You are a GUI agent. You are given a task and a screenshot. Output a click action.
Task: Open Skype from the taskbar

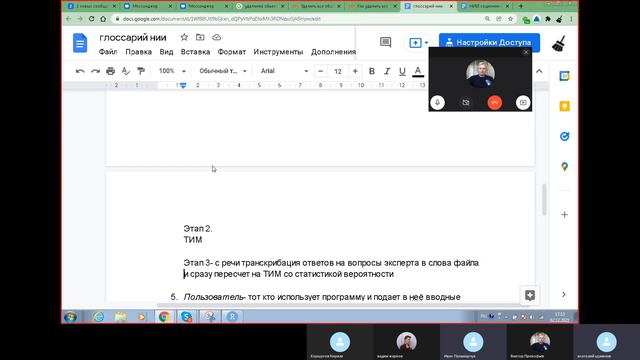click(x=186, y=317)
